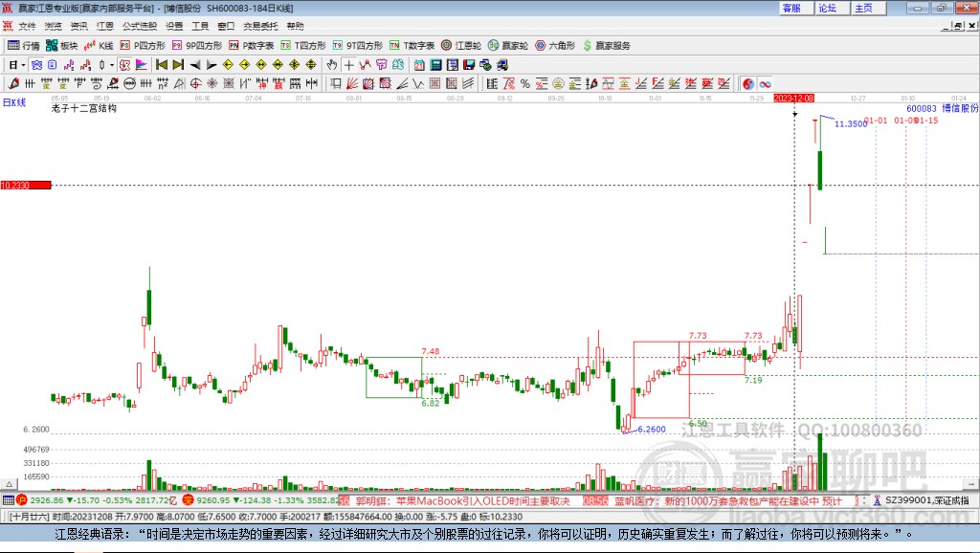Open the P数字表 number table
Screen dimensions: 980x553
pyautogui.click(x=252, y=46)
